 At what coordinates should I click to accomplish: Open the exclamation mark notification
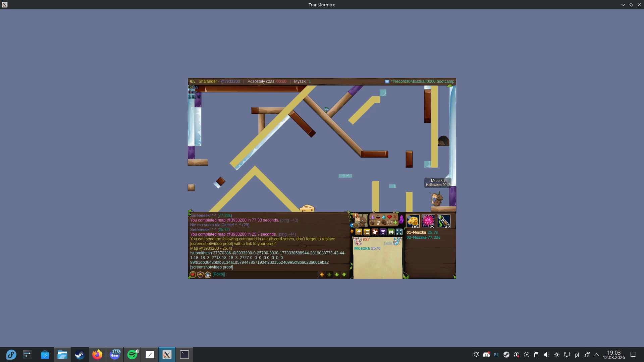point(356,216)
